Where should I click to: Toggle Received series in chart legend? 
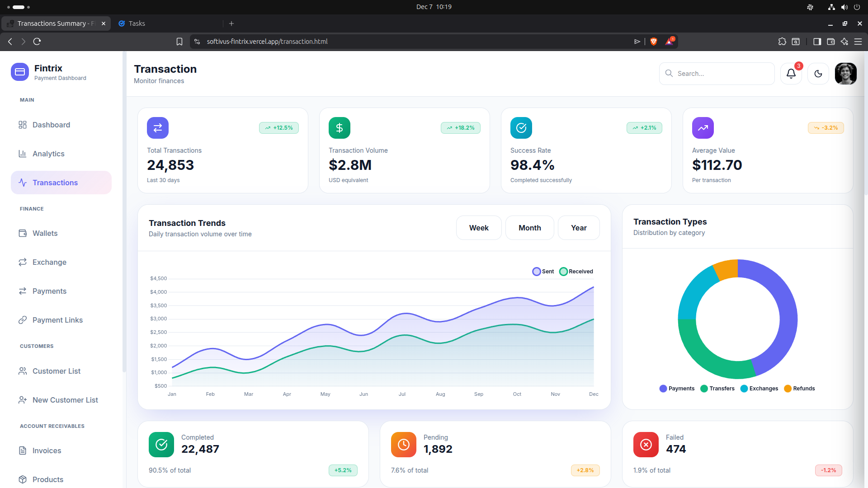click(x=576, y=272)
